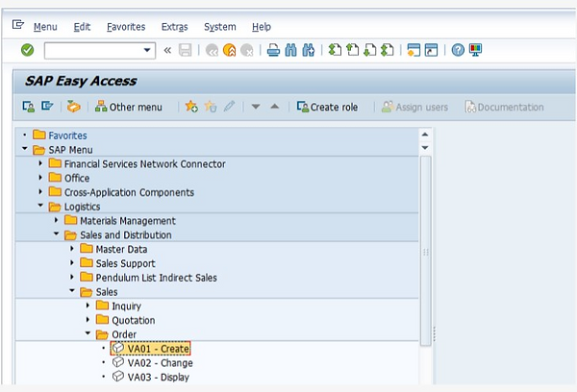Open the Edit menu
This screenshot has width=577, height=392.
(x=82, y=27)
